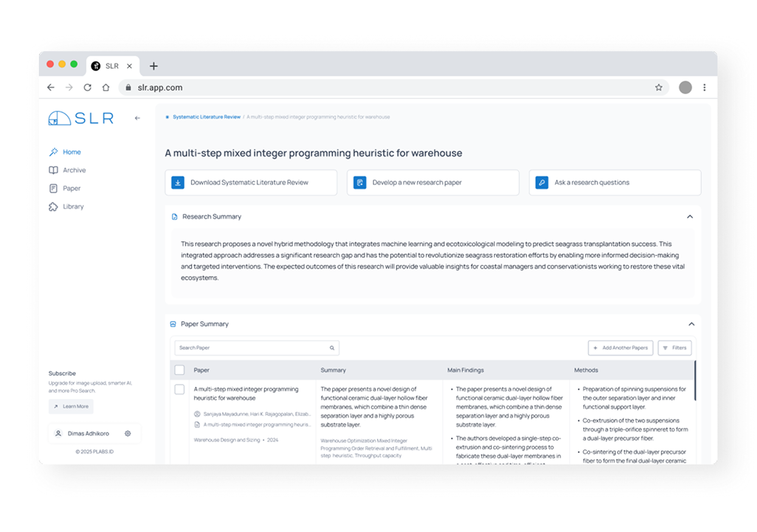757x532 pixels.
Task: Click the table's vertical scrollbar
Action: (695, 380)
